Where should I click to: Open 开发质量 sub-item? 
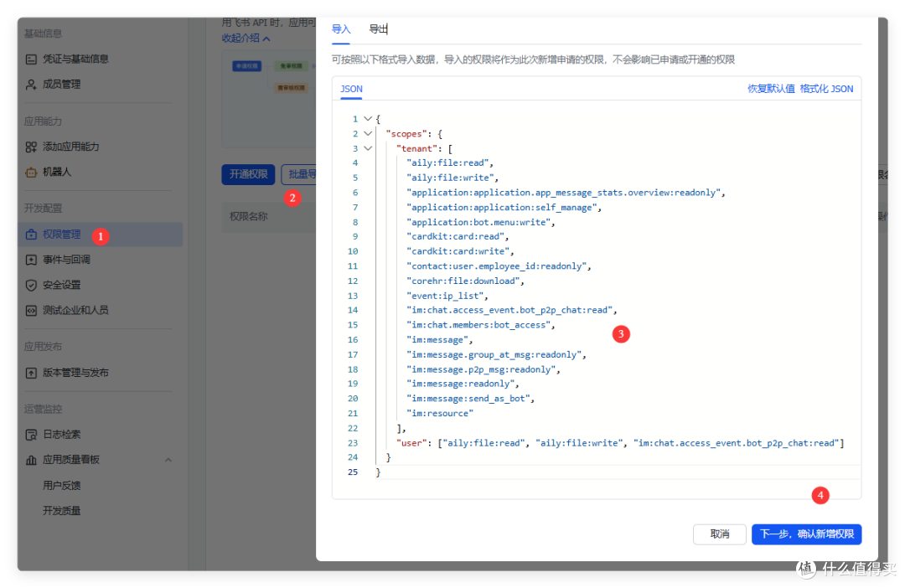click(x=62, y=511)
